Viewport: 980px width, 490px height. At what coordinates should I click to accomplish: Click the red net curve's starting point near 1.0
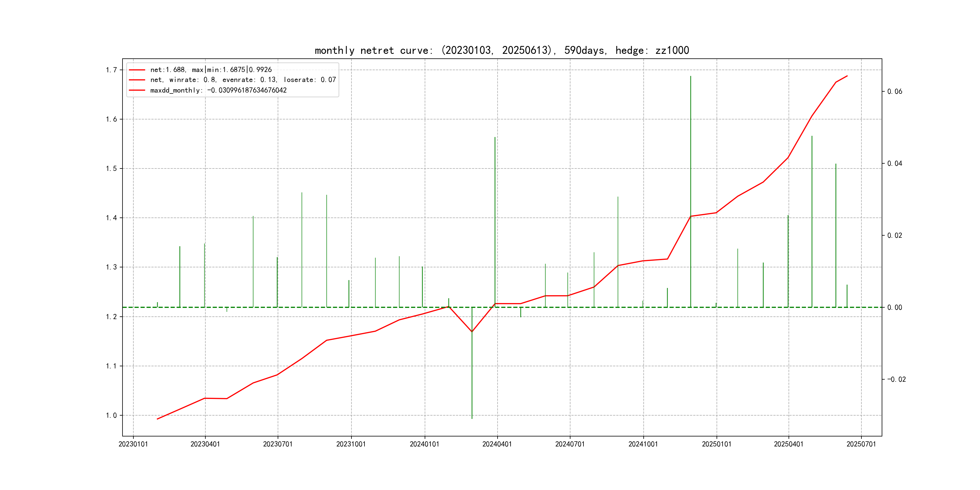(x=158, y=419)
